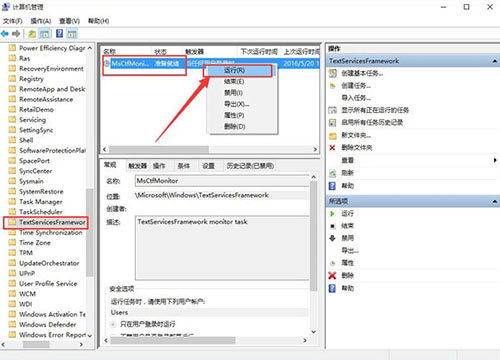Click green 运行 play icon in selected item section

coord(332,213)
